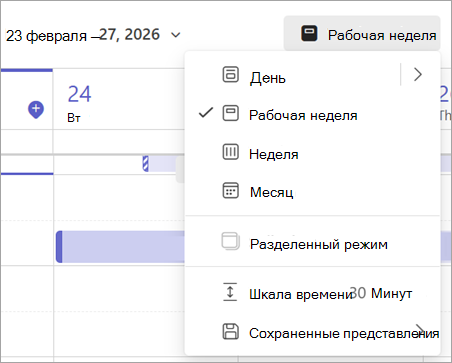Open Сохраненные представления submenu
The height and width of the screenshot is (363, 452).
(x=312, y=332)
